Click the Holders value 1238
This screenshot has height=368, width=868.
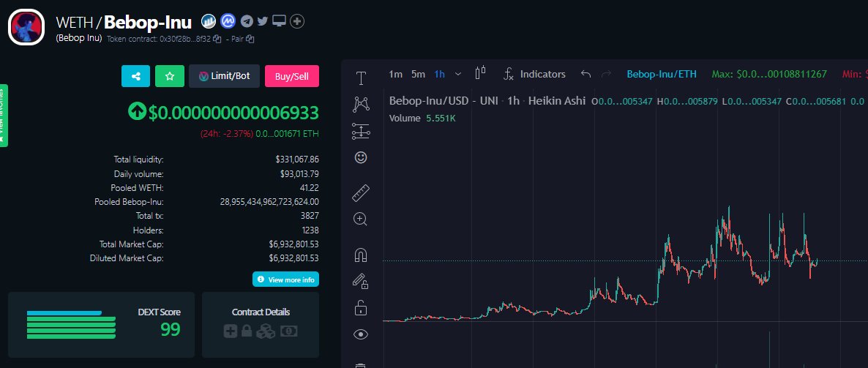coord(311,230)
